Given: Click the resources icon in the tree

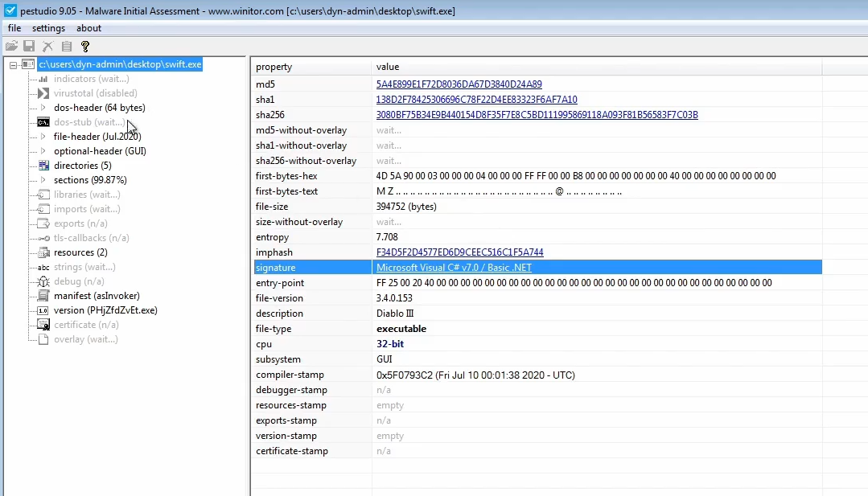Looking at the screenshot, I should pos(43,252).
